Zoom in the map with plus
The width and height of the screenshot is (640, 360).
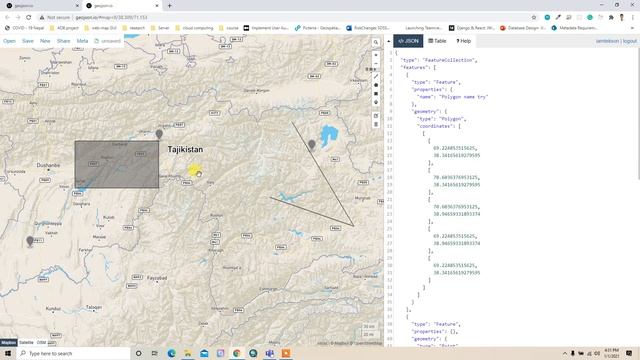376,55
